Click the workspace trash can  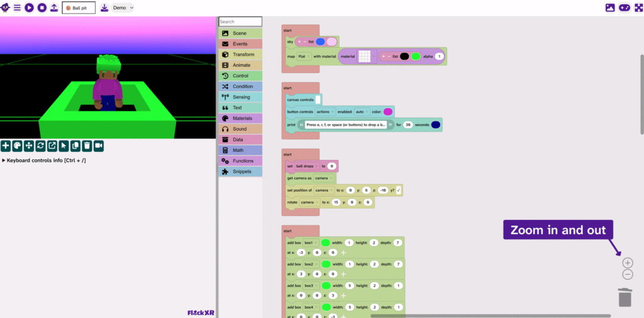[625, 297]
